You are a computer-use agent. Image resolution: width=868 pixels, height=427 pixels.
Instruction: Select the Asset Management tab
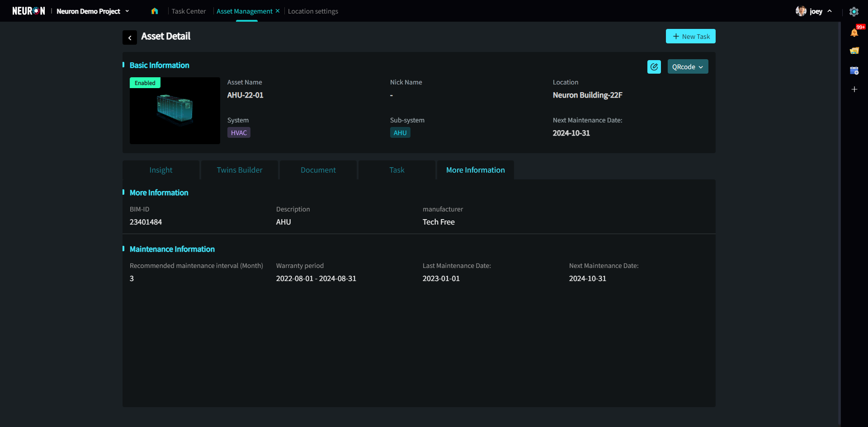point(245,11)
